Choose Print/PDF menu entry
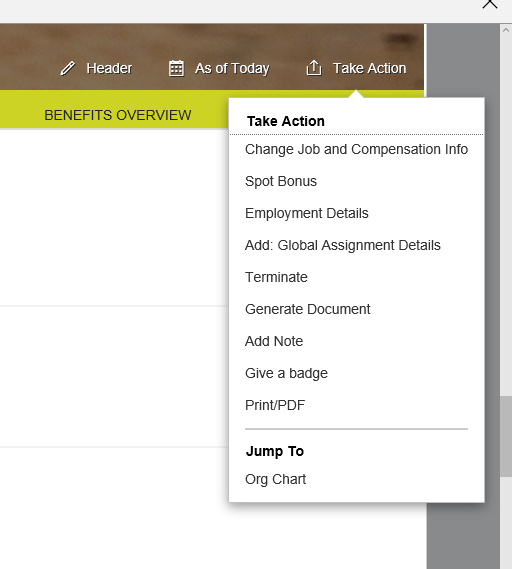This screenshot has width=512, height=569. pos(275,405)
